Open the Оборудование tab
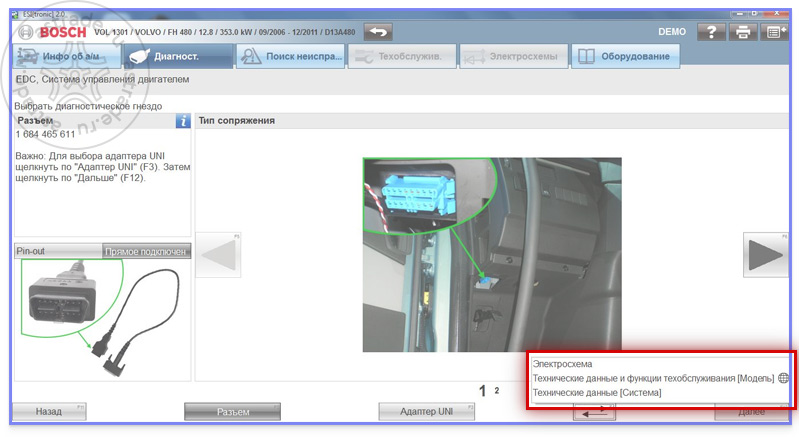This screenshot has height=437, width=799. tap(625, 56)
